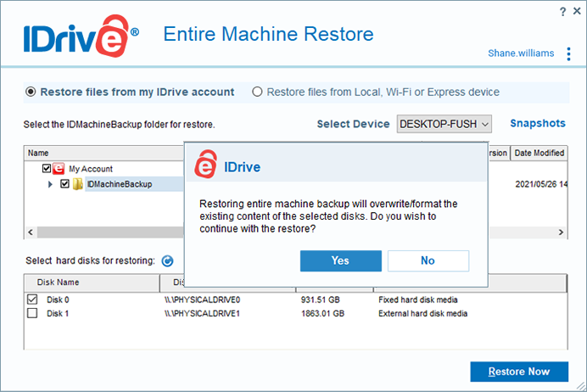Open the Select Device dropdown

click(x=444, y=124)
